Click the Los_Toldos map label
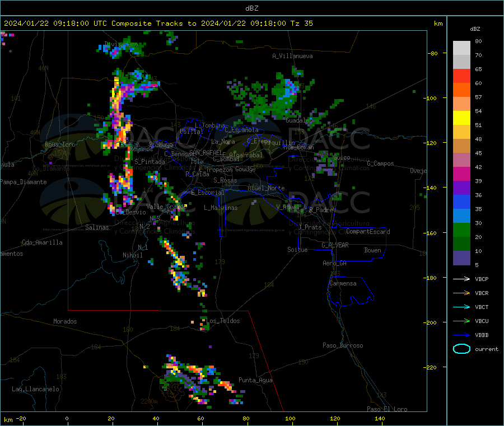Screen dimensions: 504x426 (x=223, y=321)
